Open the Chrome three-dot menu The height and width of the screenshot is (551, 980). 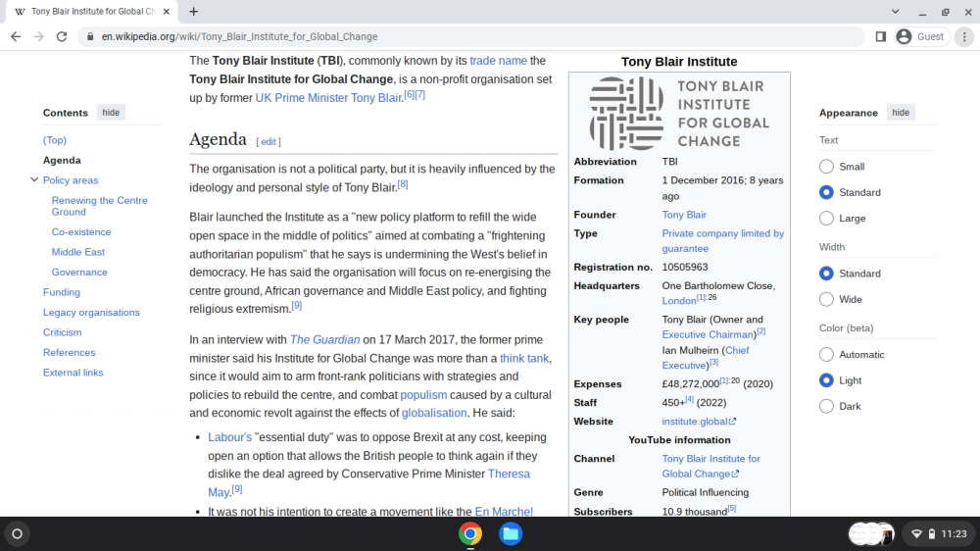point(964,37)
